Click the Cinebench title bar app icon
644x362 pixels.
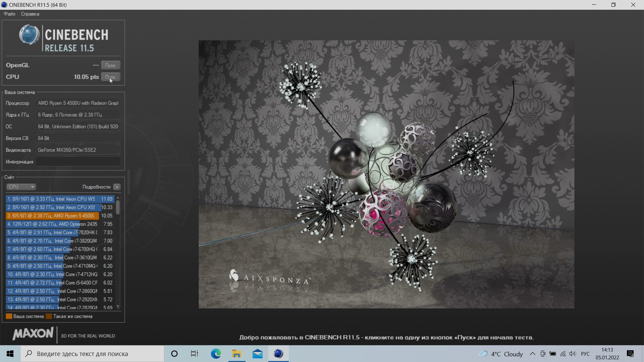4,5
